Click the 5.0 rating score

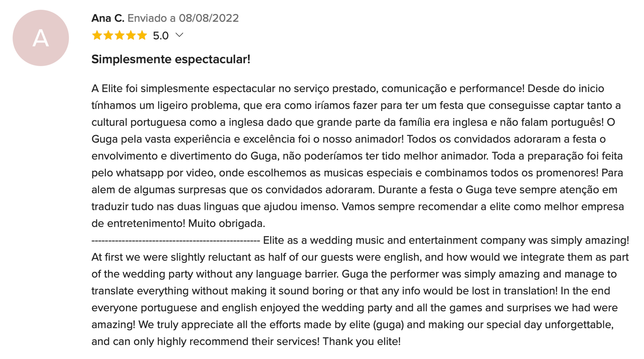click(x=161, y=36)
